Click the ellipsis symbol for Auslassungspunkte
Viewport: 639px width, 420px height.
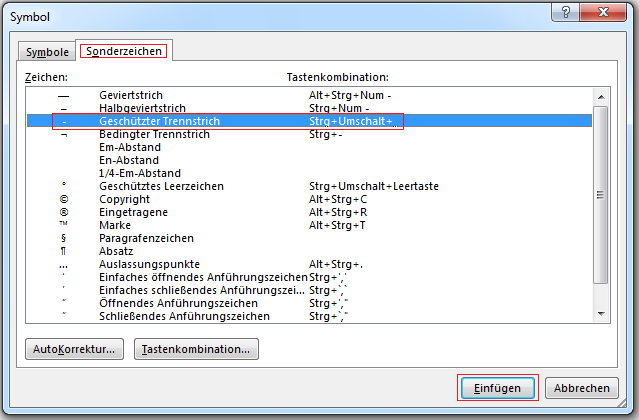(x=63, y=267)
